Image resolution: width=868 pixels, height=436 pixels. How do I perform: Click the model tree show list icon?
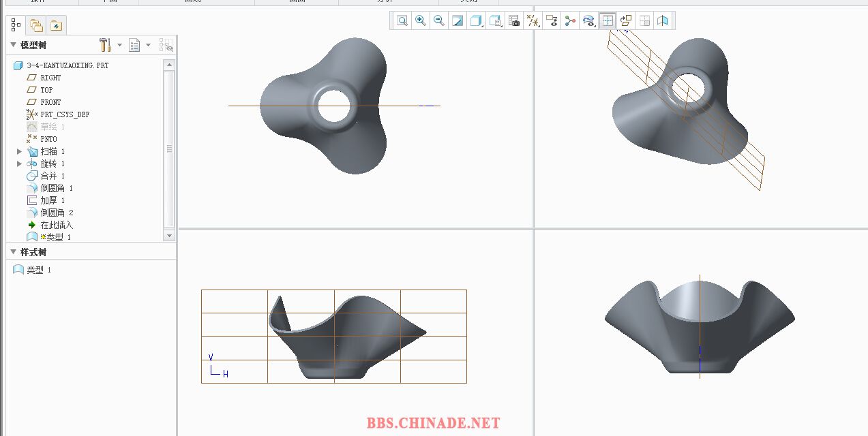pos(134,45)
